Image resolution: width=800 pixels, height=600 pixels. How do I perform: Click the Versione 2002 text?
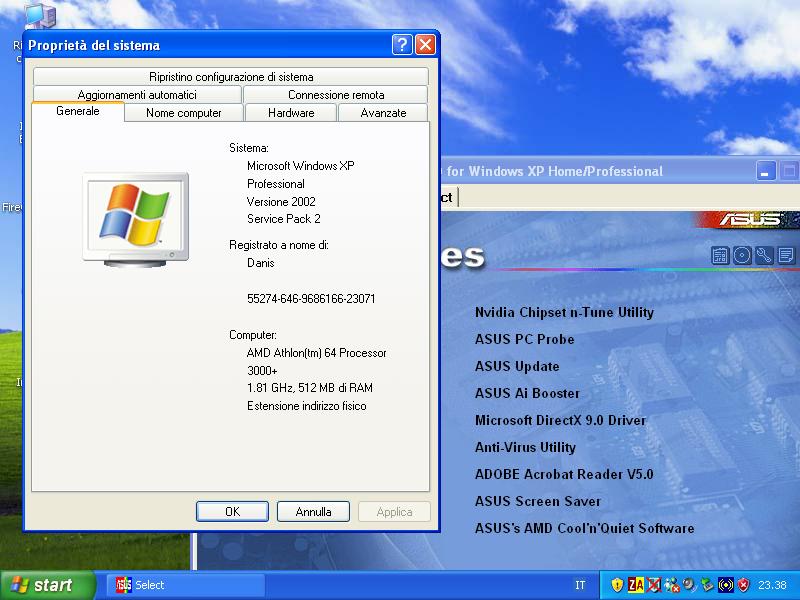click(x=281, y=202)
